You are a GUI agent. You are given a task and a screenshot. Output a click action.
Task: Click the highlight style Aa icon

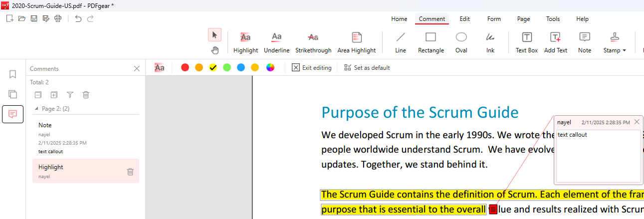[x=160, y=67]
